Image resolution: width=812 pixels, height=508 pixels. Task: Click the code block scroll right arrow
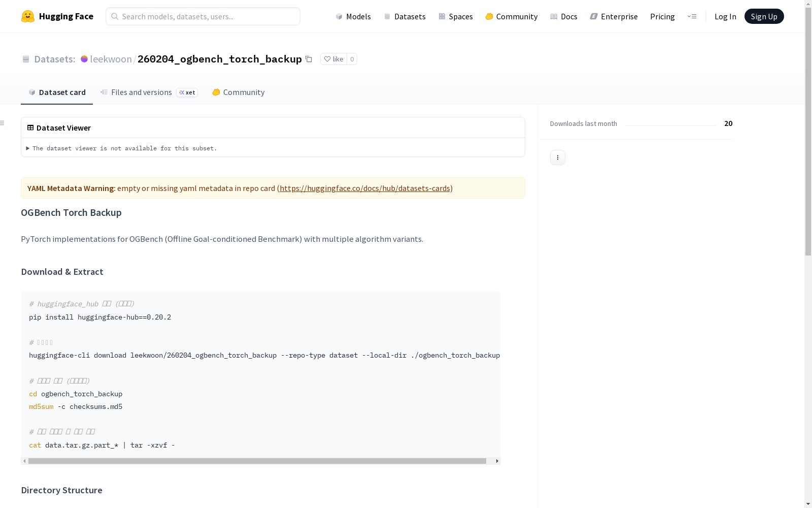[x=497, y=461]
